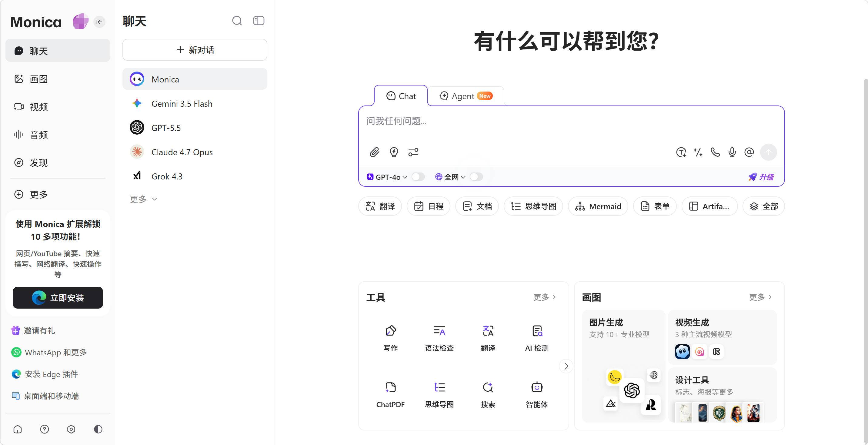Image resolution: width=868 pixels, height=445 pixels.
Task: Open 更多 link in 画图 section
Action: [760, 297]
